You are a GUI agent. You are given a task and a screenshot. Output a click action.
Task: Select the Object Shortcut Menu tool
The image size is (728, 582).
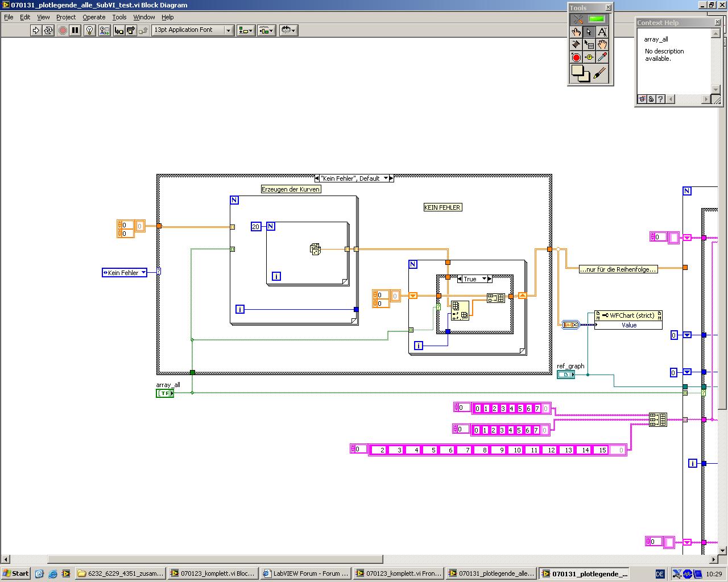coord(589,45)
